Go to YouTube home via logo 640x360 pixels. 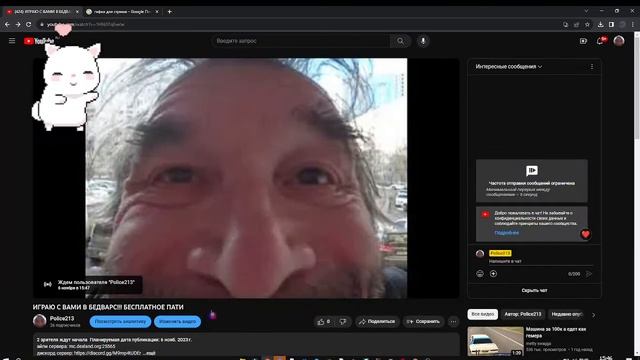coord(39,41)
